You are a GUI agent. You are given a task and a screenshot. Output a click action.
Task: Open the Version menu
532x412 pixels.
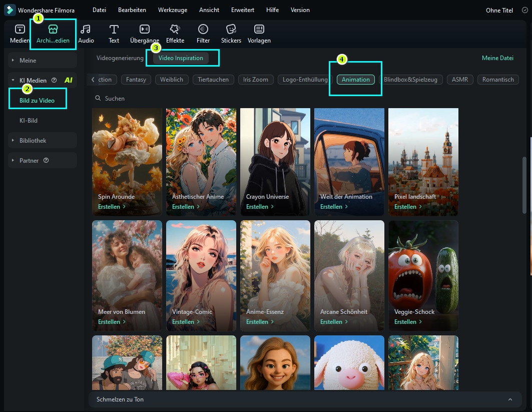click(x=300, y=10)
